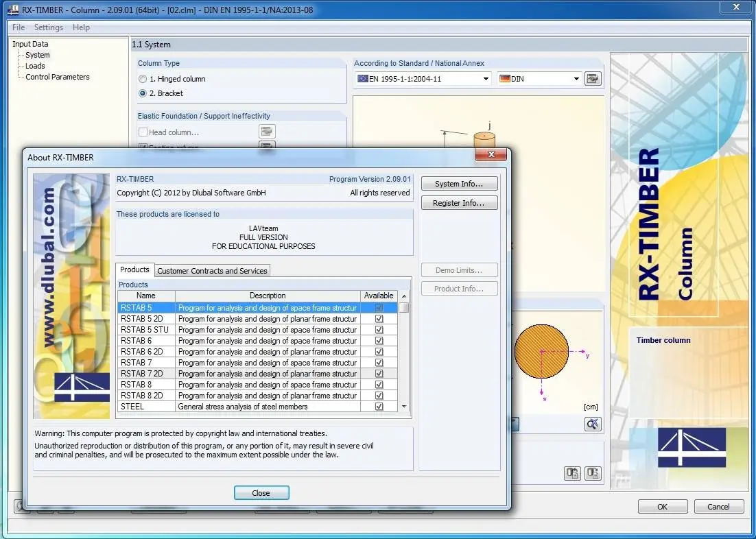Click the magnifier show-whole-view icon under cross-section
This screenshot has height=539, width=756.
(x=593, y=424)
